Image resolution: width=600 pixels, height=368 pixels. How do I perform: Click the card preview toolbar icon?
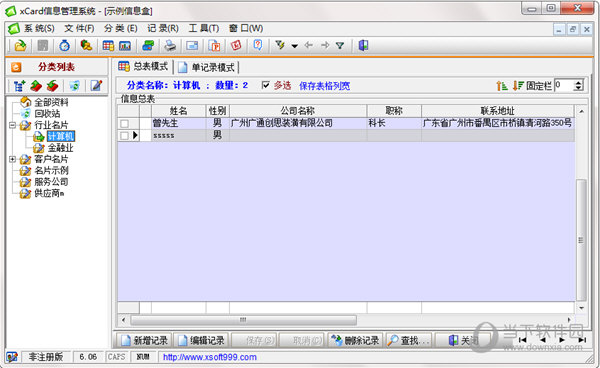[x=192, y=46]
